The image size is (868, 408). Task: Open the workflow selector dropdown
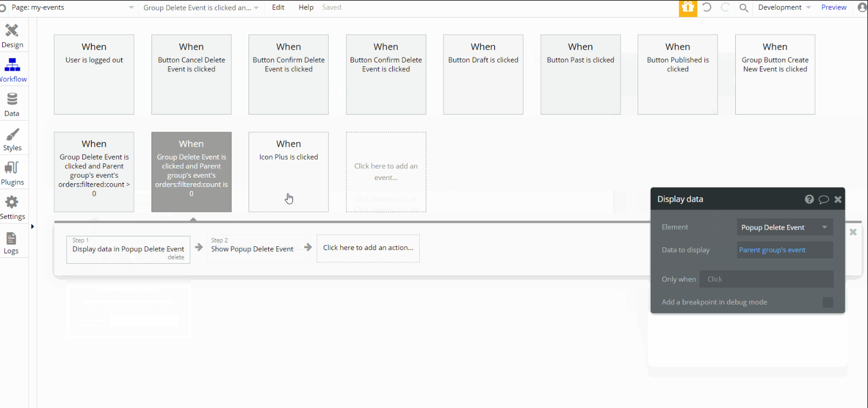201,8
